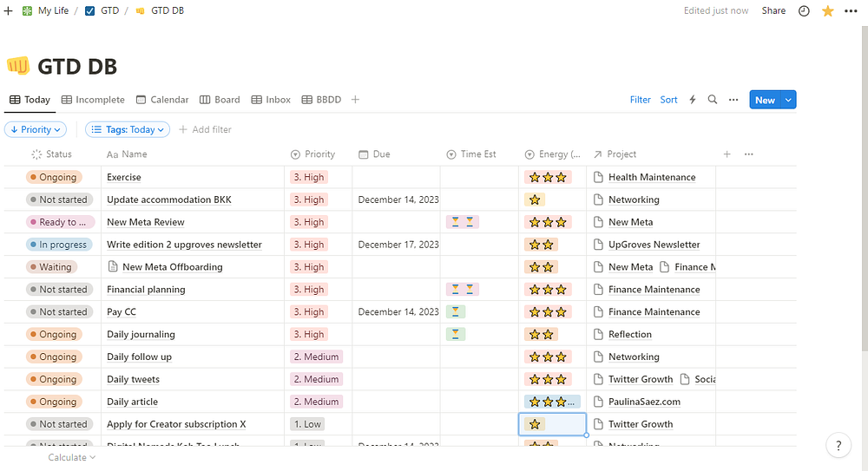Click the GTD DB fist page icon
Image resolution: width=868 pixels, height=471 pixels.
[17, 66]
